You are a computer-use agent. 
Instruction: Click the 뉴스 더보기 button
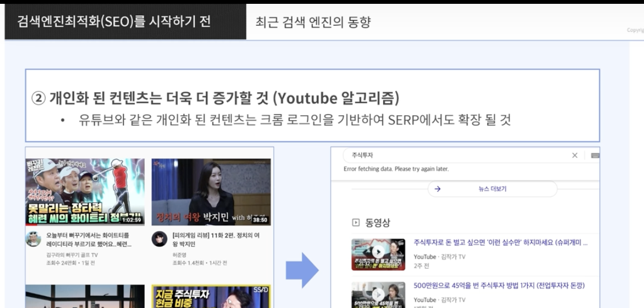(x=492, y=189)
